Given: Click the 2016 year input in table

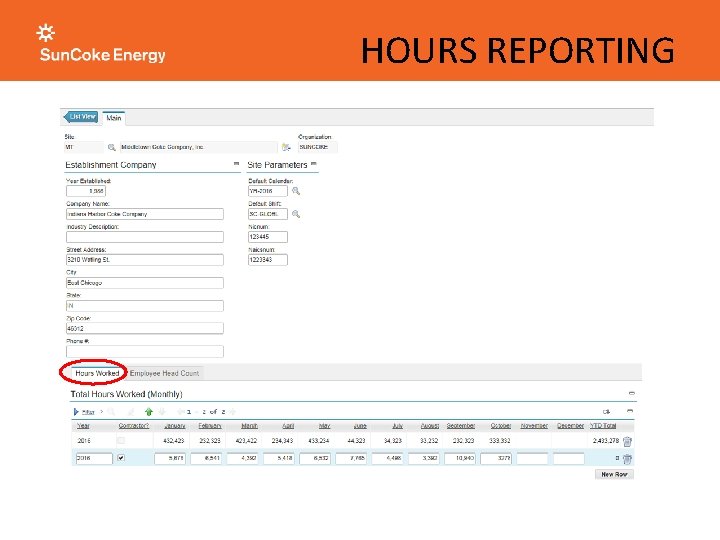Looking at the screenshot, I should pos(94,458).
